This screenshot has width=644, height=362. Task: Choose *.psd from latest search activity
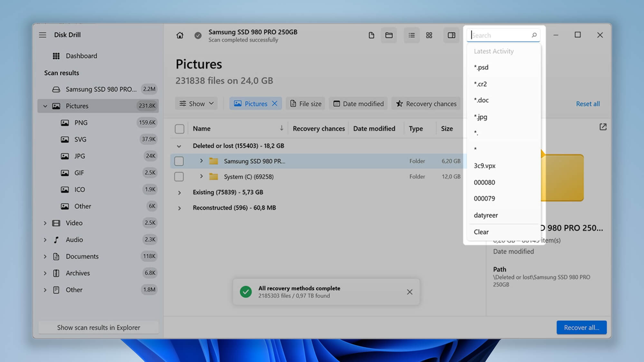click(504, 68)
